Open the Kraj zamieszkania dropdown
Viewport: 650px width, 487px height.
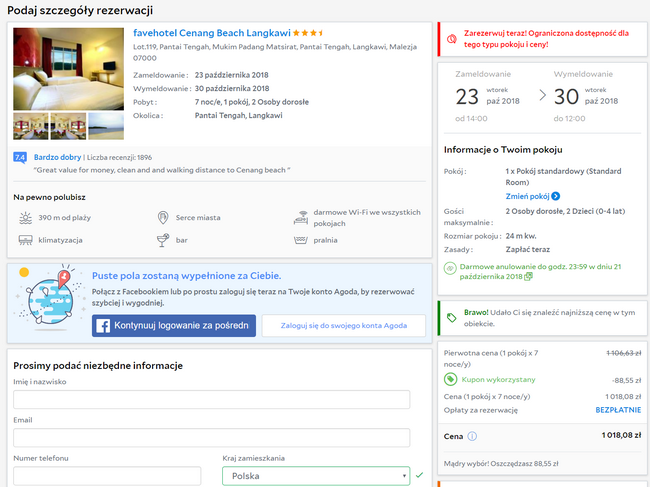click(x=316, y=476)
